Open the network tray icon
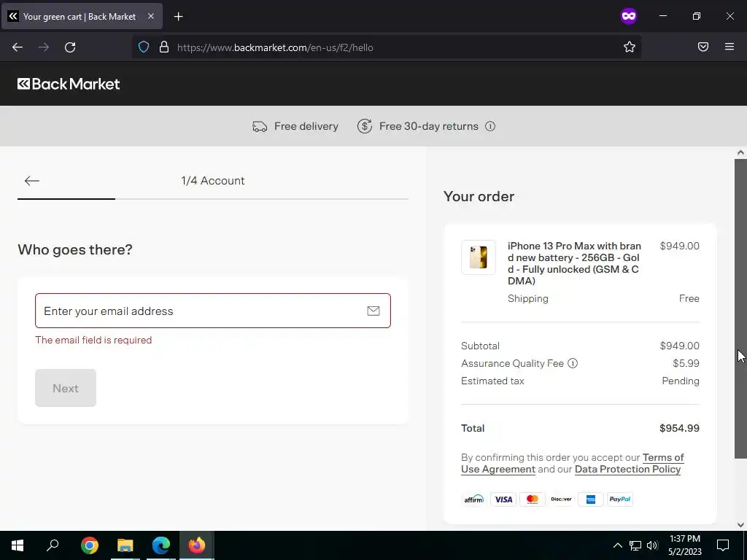 (x=635, y=545)
